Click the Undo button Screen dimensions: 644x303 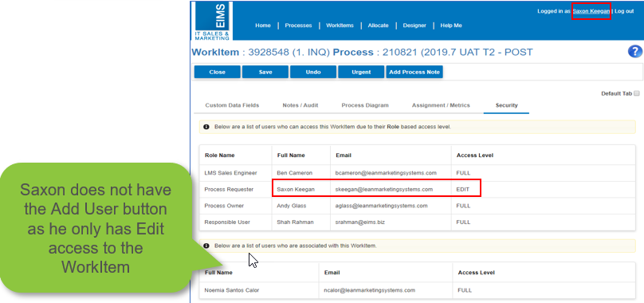(x=313, y=72)
